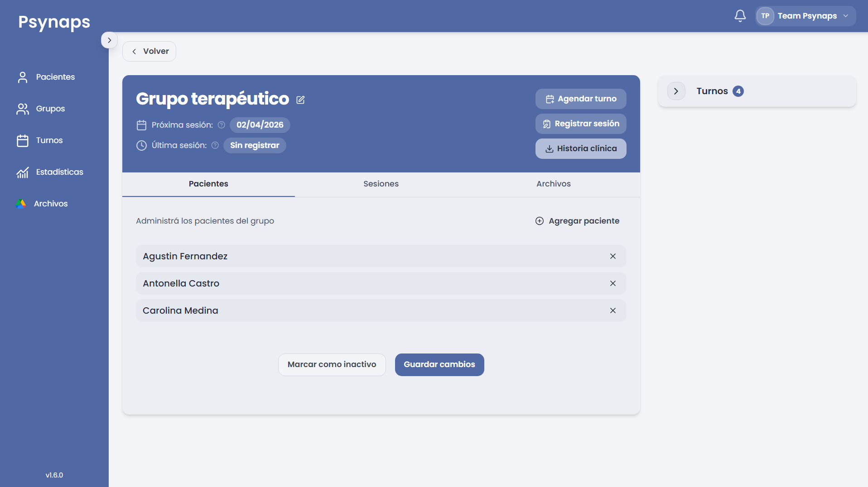868x487 pixels.
Task: Go back with the Volver button
Action: coord(149,51)
